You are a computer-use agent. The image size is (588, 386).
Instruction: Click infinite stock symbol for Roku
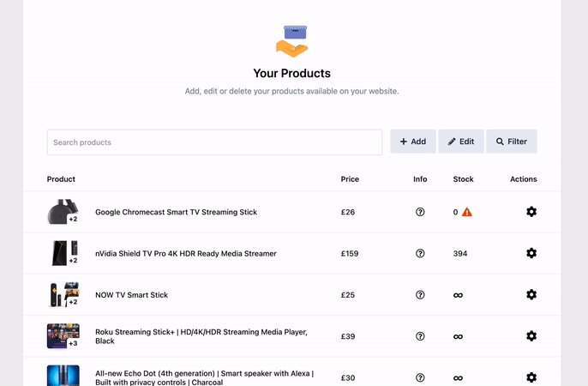tap(458, 336)
